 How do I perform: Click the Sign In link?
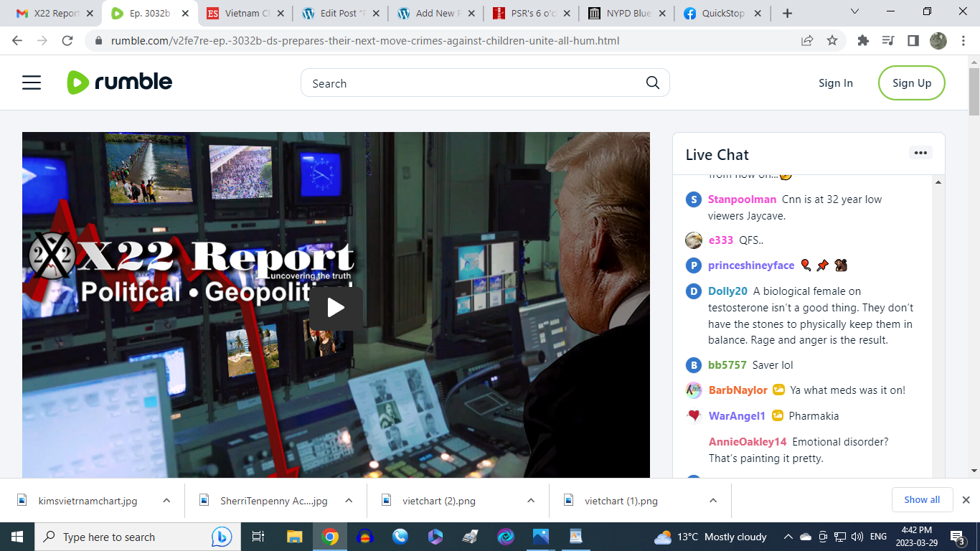tap(835, 83)
